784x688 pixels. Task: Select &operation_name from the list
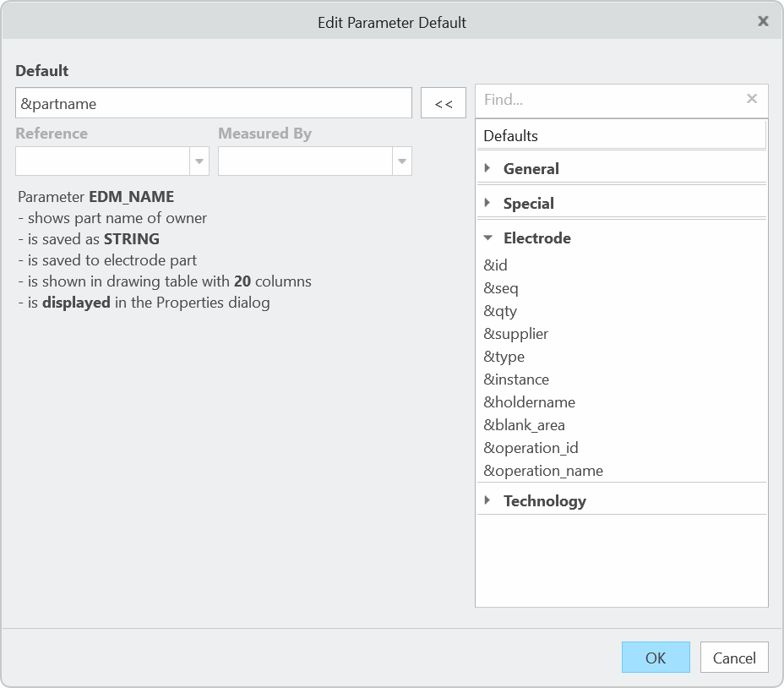pos(543,471)
